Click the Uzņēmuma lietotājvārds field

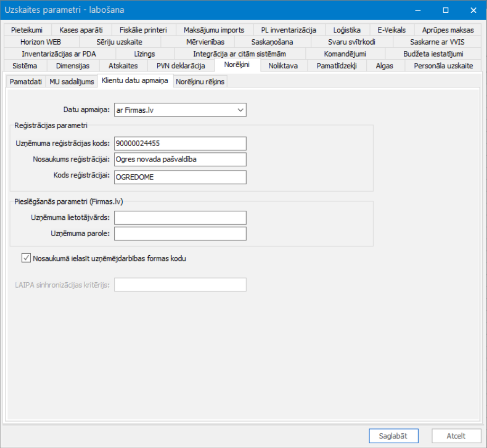pyautogui.click(x=180, y=218)
